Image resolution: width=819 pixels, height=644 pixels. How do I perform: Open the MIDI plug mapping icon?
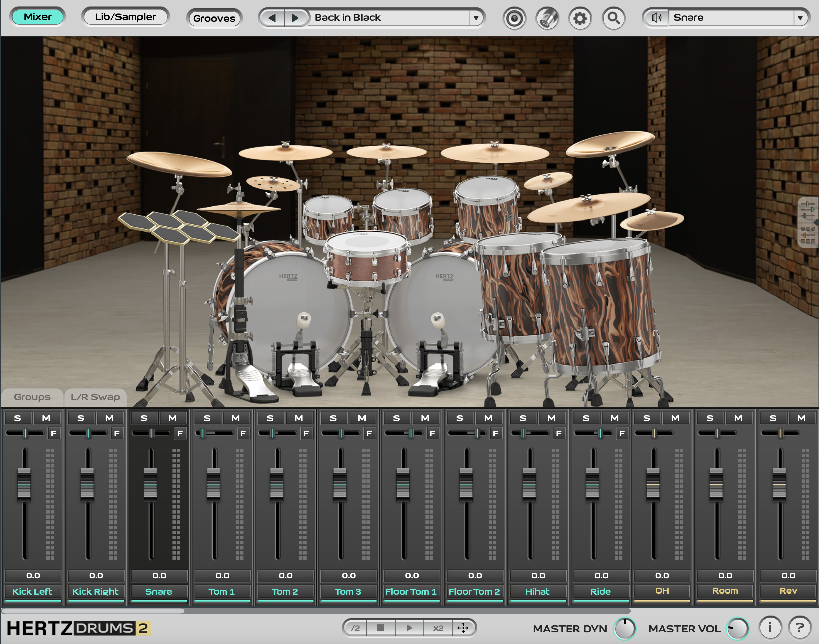[x=548, y=18]
